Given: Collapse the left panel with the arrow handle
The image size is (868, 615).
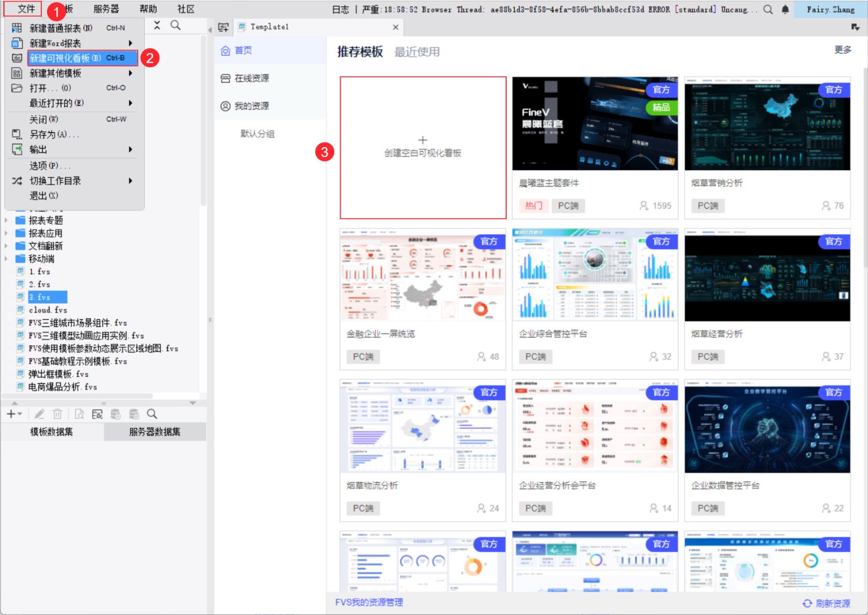Looking at the screenshot, I should (210, 29).
